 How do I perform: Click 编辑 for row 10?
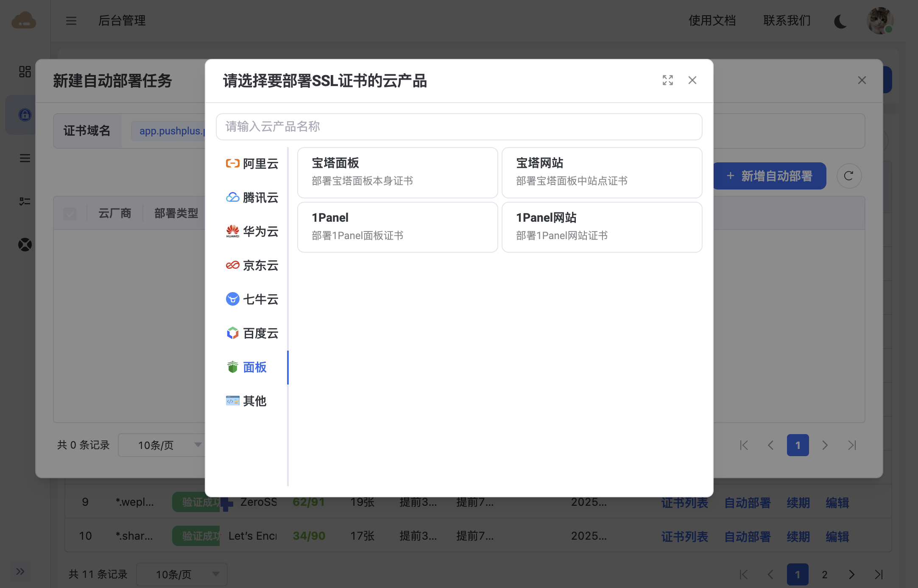click(837, 537)
